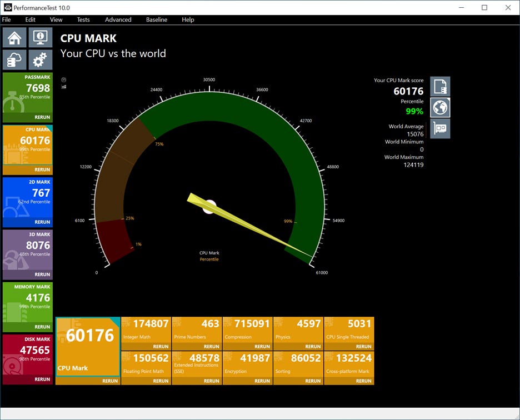Viewport: 520px width, 420px height.
Task: Rerun the Physics test
Action: tap(313, 346)
